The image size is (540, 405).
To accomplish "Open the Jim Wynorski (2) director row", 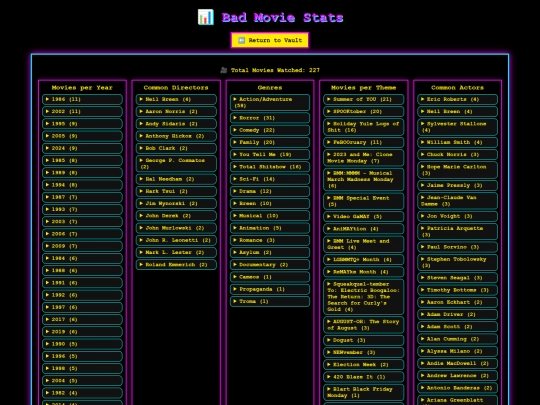I will [176, 204].
